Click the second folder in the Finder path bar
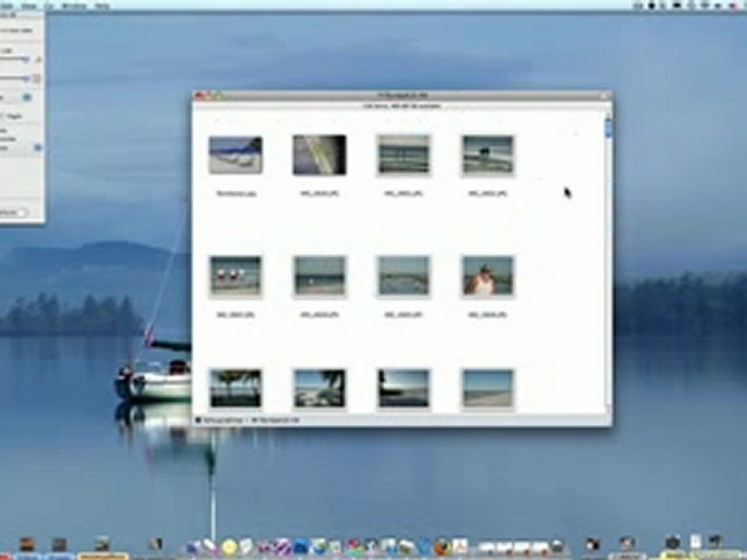 [x=275, y=420]
